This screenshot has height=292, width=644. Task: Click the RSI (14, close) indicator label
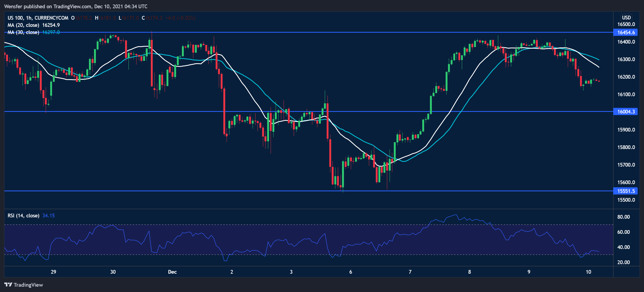(23, 215)
